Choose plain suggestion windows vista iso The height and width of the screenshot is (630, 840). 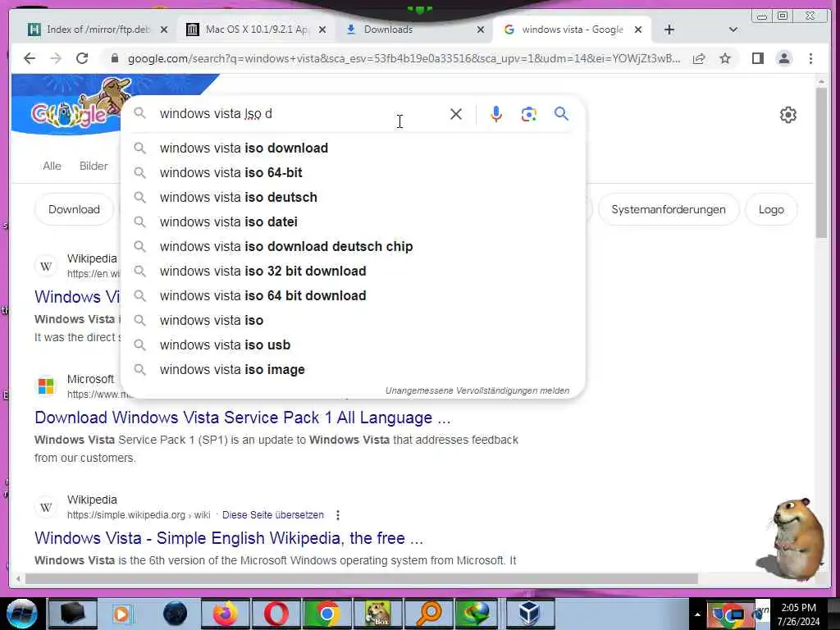pos(353,321)
